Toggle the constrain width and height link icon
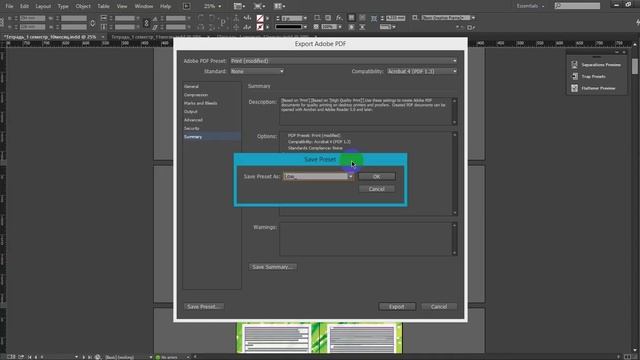The height and width of the screenshot is (360, 640). click(93, 23)
